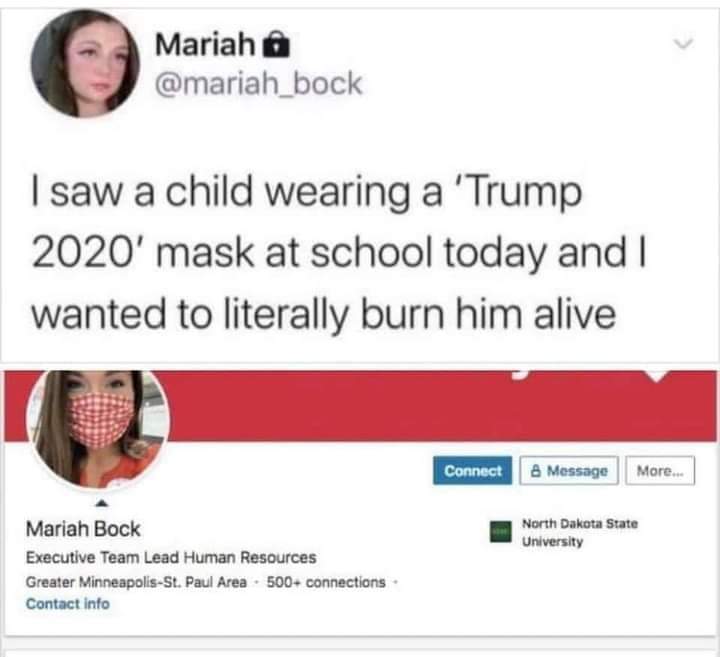Click the 500+ connections text
Image resolution: width=720 pixels, height=657 pixels.
[326, 582]
